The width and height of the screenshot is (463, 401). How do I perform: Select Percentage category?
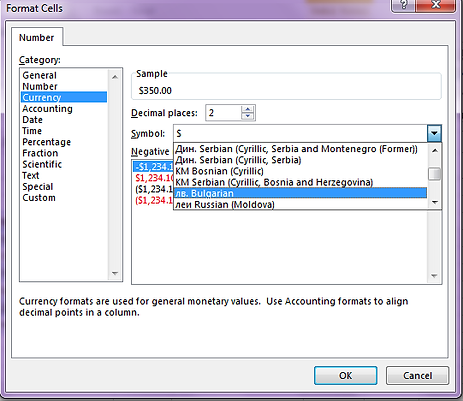point(64,142)
